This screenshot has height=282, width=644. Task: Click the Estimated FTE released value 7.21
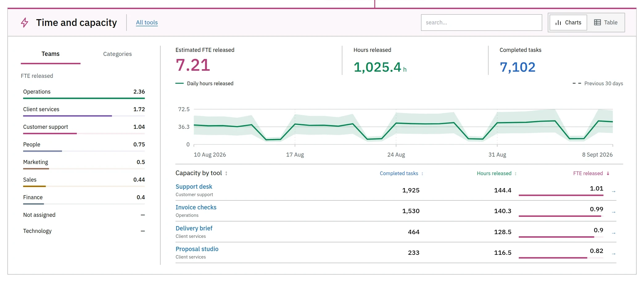193,65
